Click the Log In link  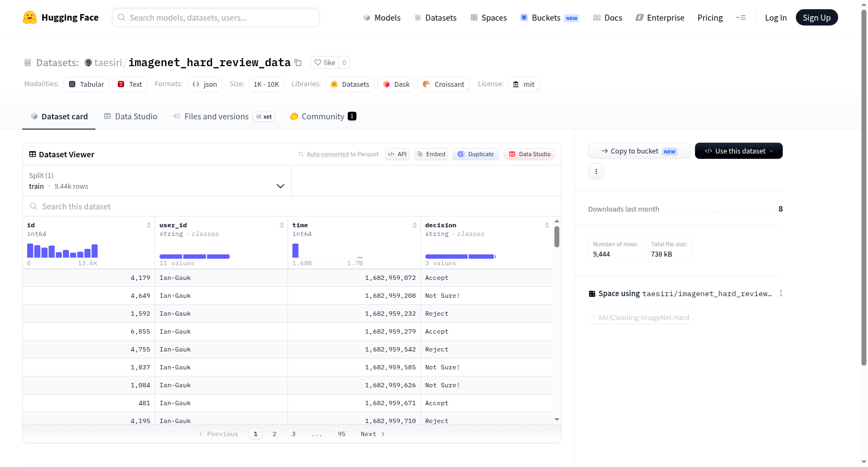pyautogui.click(x=776, y=17)
